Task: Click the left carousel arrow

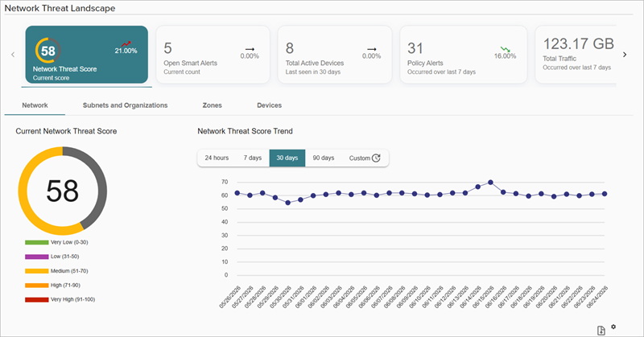Action: 13,55
